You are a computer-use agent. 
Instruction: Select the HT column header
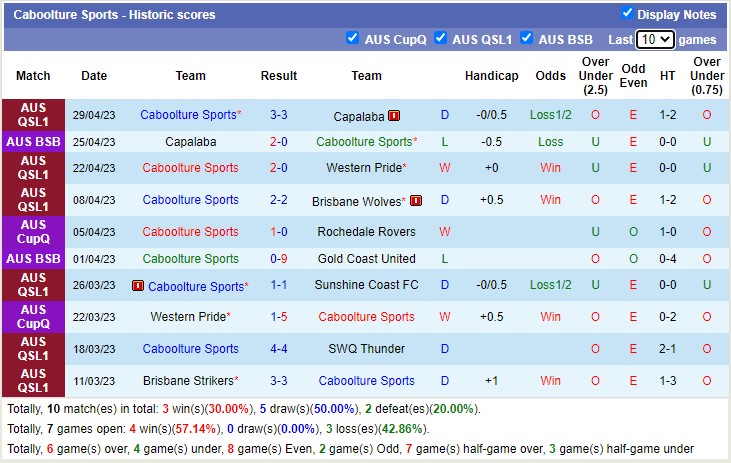(667, 76)
